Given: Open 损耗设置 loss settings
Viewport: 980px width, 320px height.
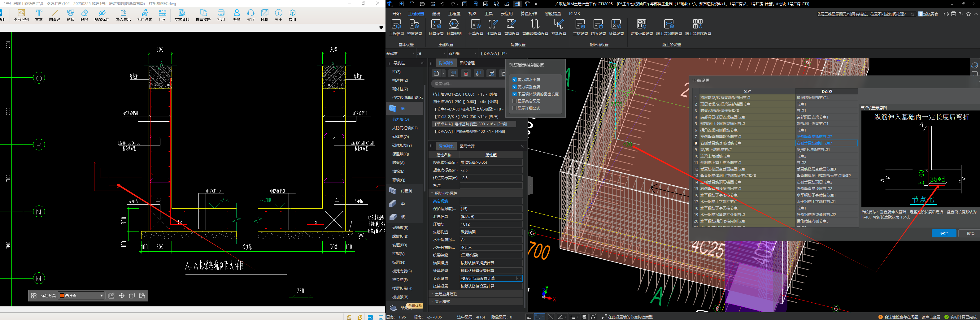Looking at the screenshot, I should 559,27.
